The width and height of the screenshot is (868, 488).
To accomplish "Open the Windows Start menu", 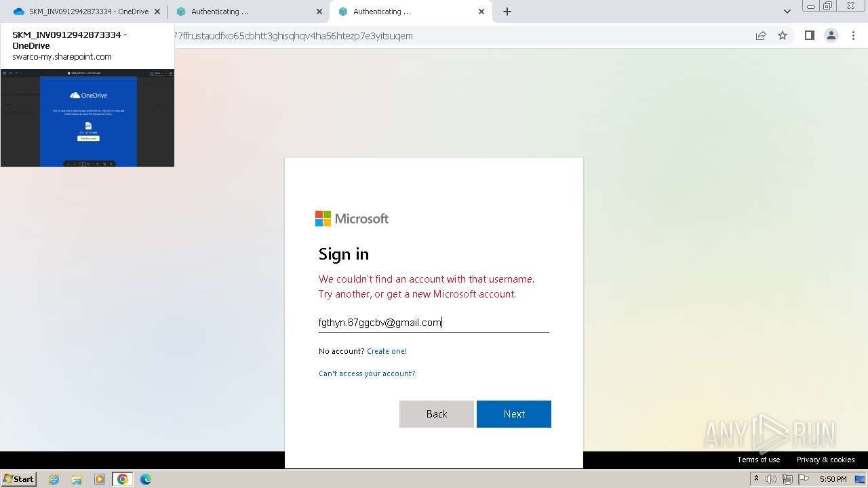I will coord(19,479).
